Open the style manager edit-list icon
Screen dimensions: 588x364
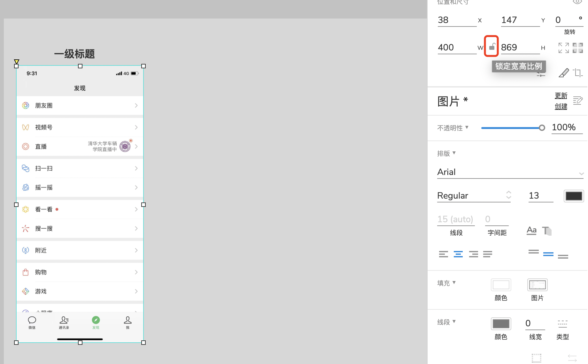[578, 101]
